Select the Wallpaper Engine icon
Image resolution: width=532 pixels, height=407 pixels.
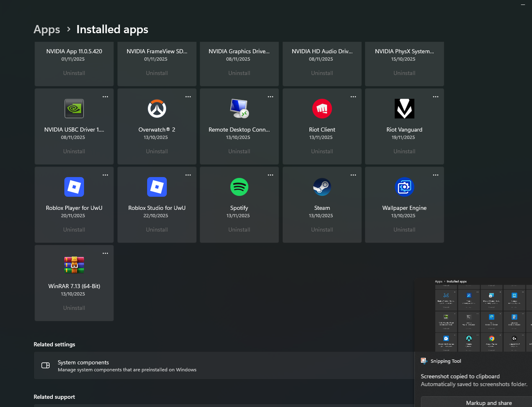coord(405,187)
